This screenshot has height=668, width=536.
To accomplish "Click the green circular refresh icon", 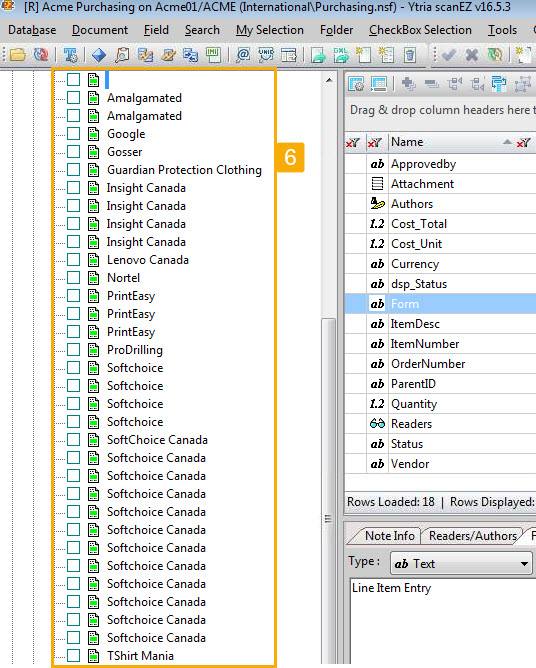I will click(x=494, y=55).
